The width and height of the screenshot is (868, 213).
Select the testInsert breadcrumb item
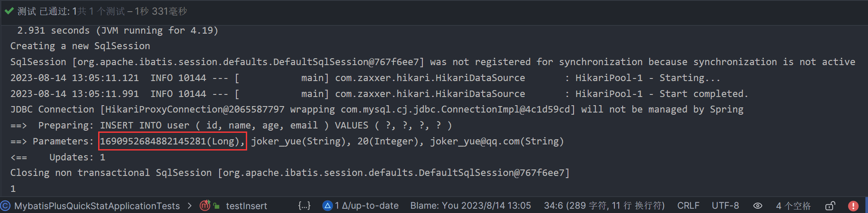[x=246, y=206]
